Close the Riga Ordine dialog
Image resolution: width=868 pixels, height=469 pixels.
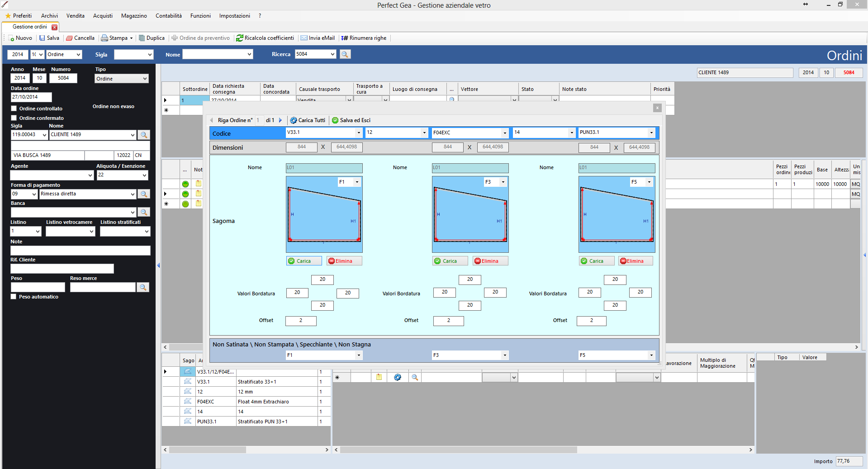click(x=657, y=108)
